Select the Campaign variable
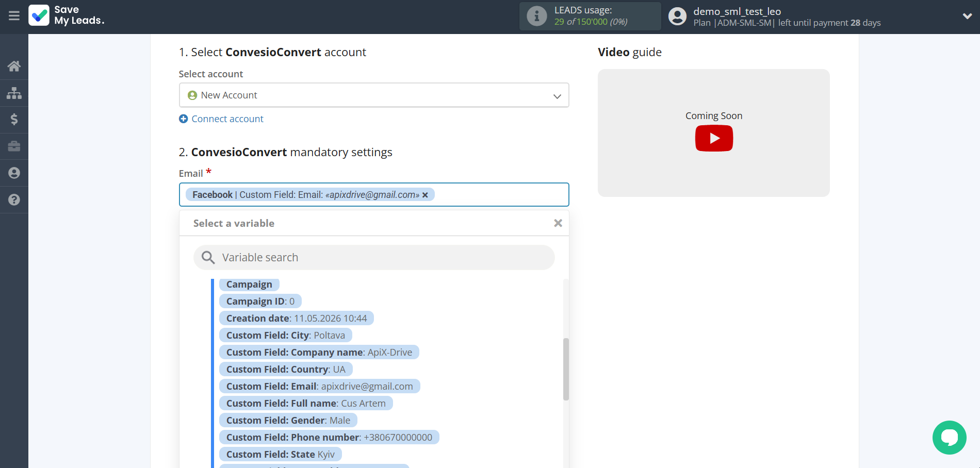The width and height of the screenshot is (980, 468). tap(249, 285)
